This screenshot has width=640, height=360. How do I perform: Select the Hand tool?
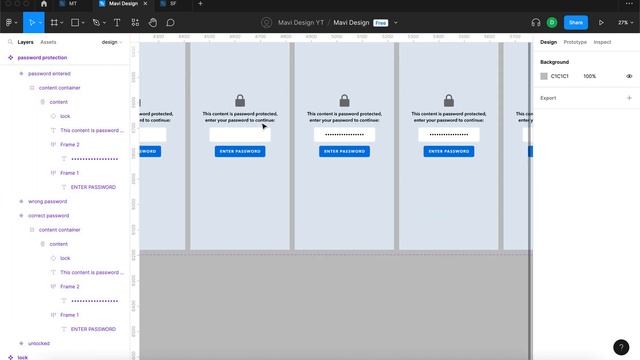pos(153,23)
